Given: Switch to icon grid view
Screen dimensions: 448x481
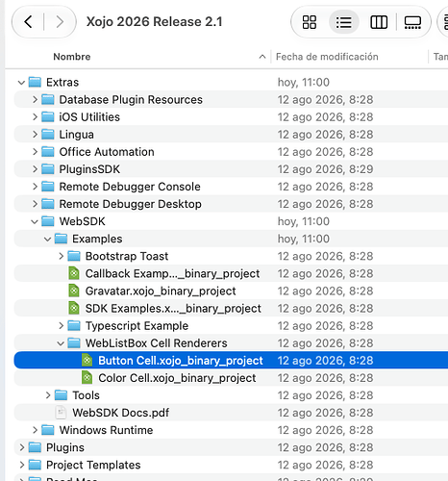Looking at the screenshot, I should [310, 22].
